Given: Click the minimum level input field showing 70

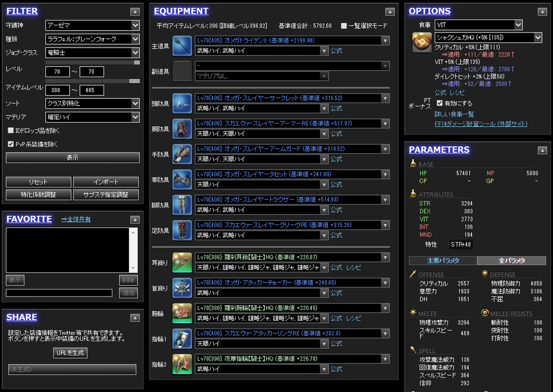Looking at the screenshot, I should pos(57,72).
